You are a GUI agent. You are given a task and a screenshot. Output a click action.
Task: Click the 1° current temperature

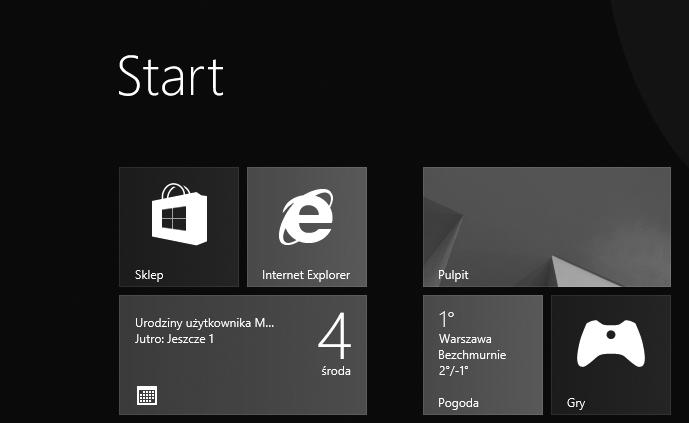point(446,319)
